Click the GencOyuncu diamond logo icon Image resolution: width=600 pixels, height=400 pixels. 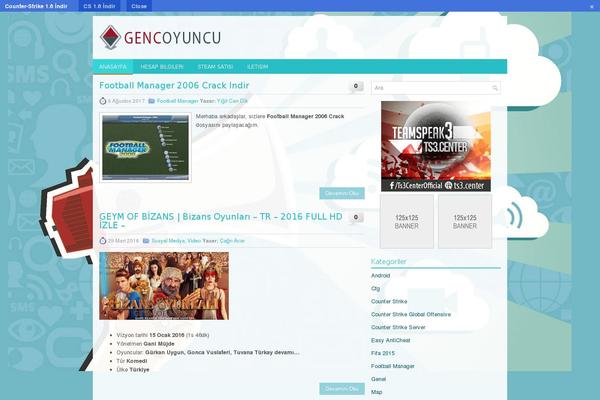(x=110, y=38)
